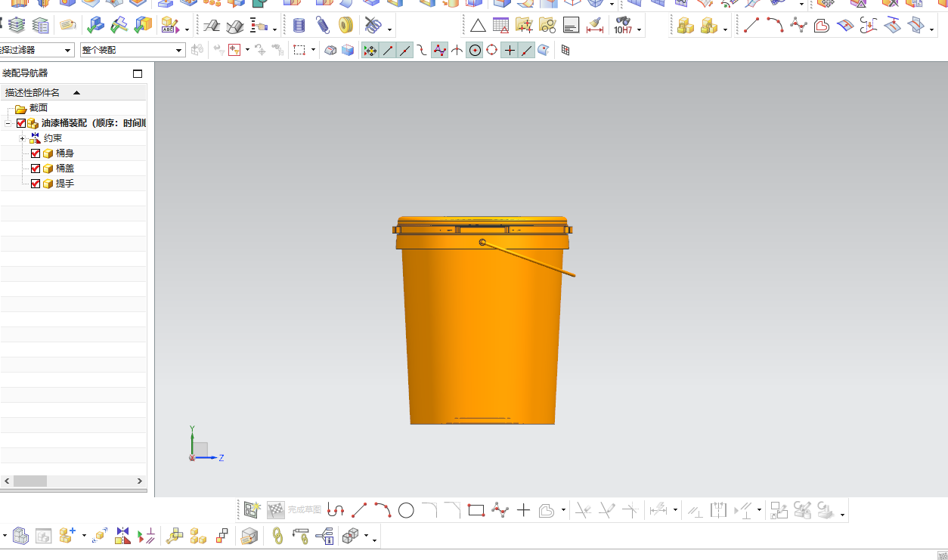
Task: Click the grid pattern icon after snap tools
Action: [x=565, y=51]
